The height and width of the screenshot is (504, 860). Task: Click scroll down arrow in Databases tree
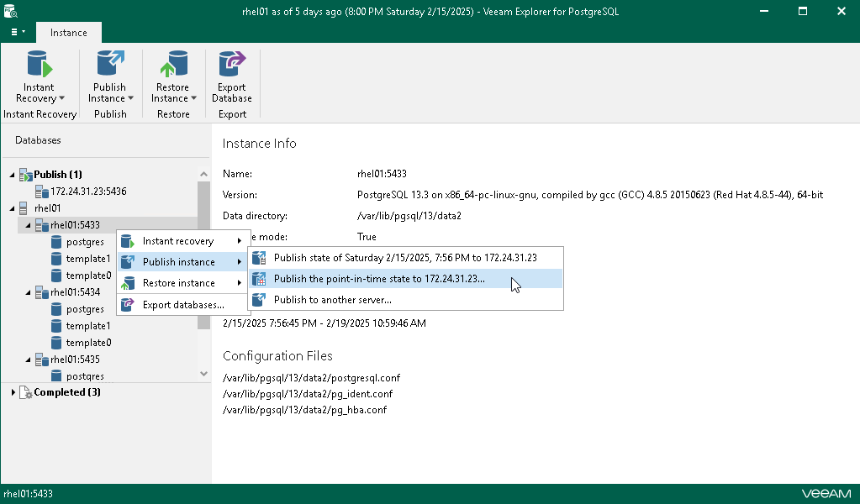(204, 374)
